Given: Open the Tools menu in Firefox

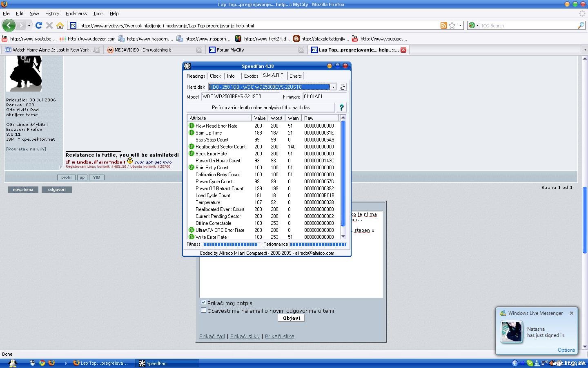Looking at the screenshot, I should (x=98, y=13).
